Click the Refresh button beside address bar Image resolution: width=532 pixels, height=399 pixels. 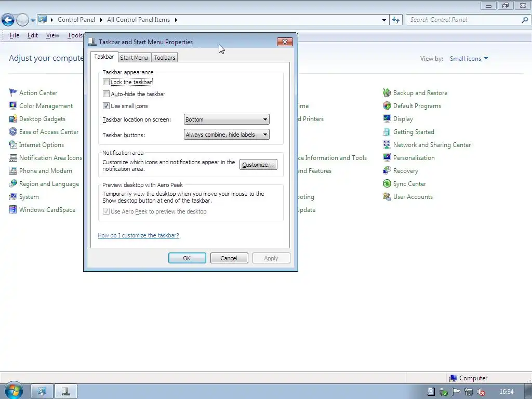(395, 20)
